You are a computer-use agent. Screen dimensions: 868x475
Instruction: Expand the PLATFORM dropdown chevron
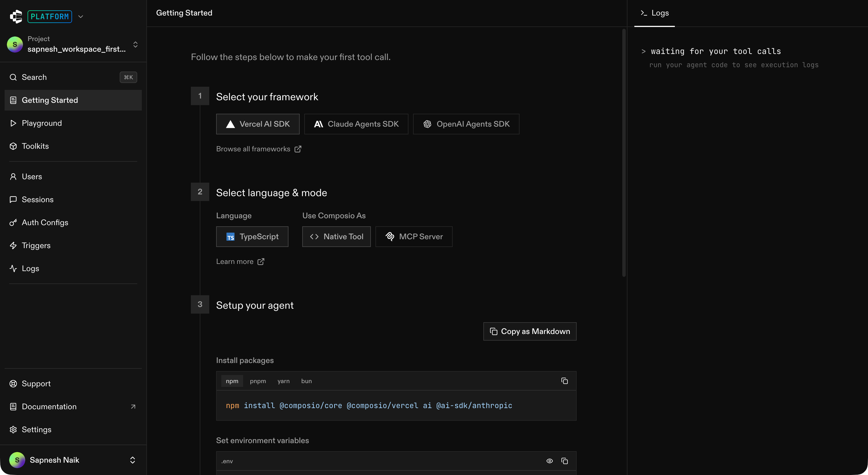click(81, 17)
